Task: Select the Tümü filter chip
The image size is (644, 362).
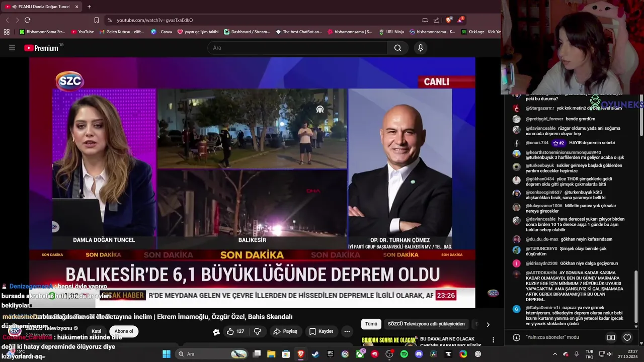Action: 371,324
